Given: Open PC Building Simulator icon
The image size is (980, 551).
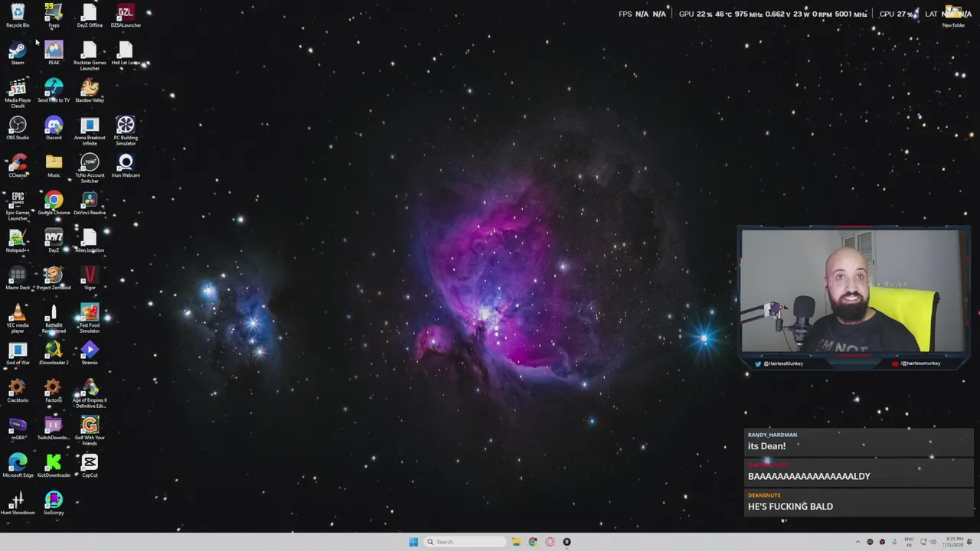Looking at the screenshot, I should [126, 131].
